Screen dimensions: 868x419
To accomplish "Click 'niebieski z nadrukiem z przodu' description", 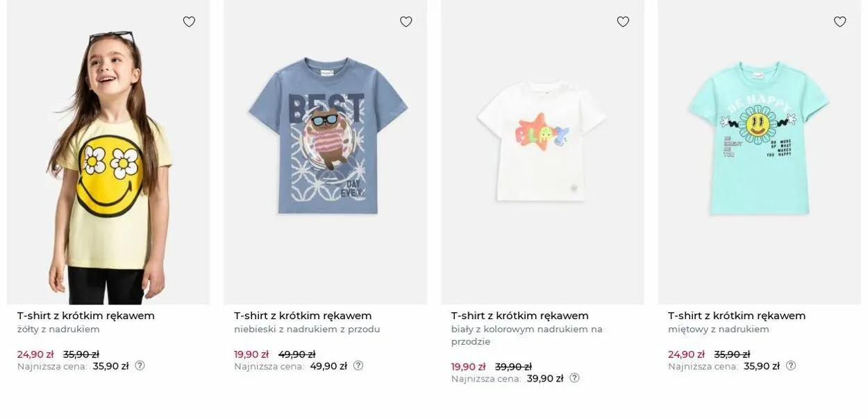I will tap(307, 330).
